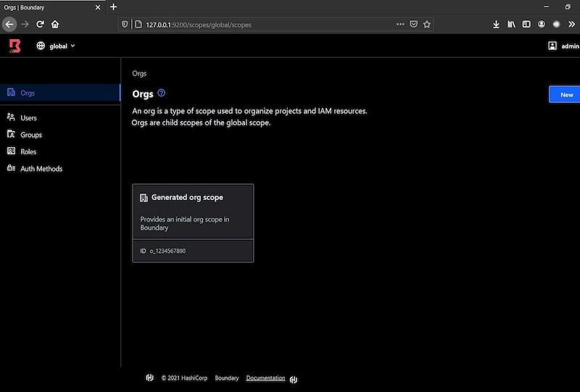Click the Boundary text in footer
Screen dimensions: 580x392
coord(227,378)
